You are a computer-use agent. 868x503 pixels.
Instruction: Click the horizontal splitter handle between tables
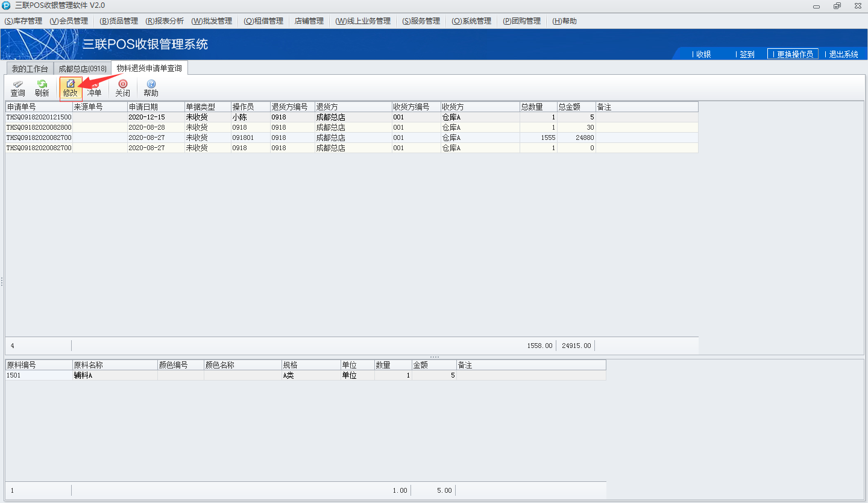(434, 357)
